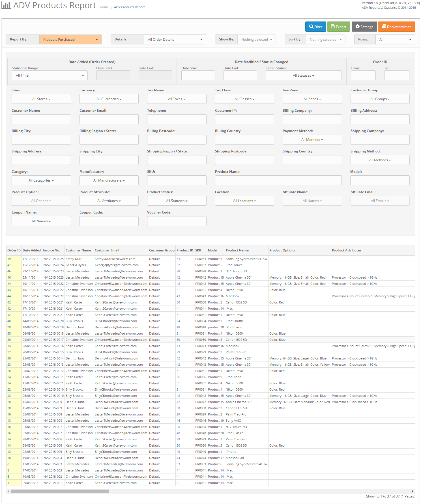
Task: Open the Report By Products Purchased dropdown
Action: point(70,40)
